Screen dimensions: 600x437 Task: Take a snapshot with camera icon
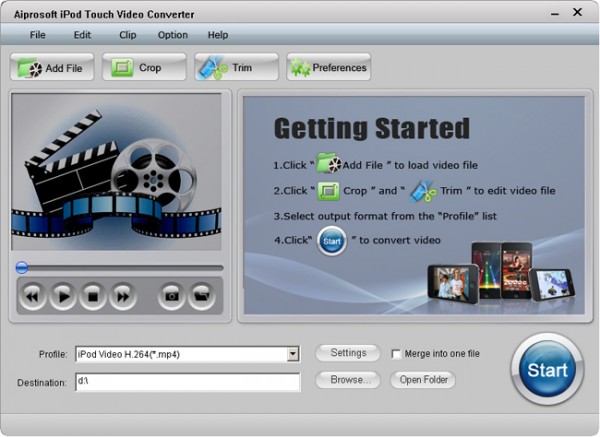pos(171,296)
